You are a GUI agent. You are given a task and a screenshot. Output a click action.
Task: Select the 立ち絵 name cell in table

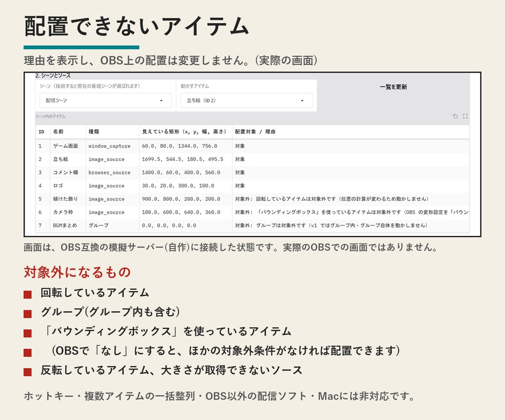coord(68,159)
